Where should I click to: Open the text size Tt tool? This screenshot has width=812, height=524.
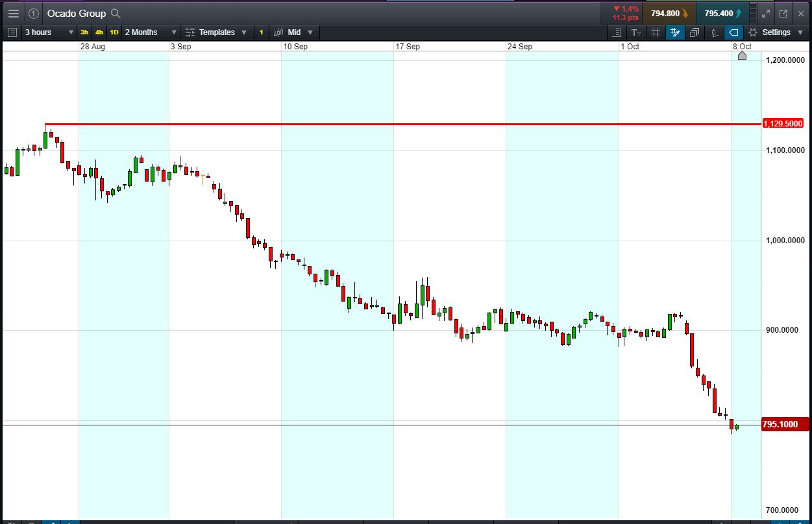point(636,32)
